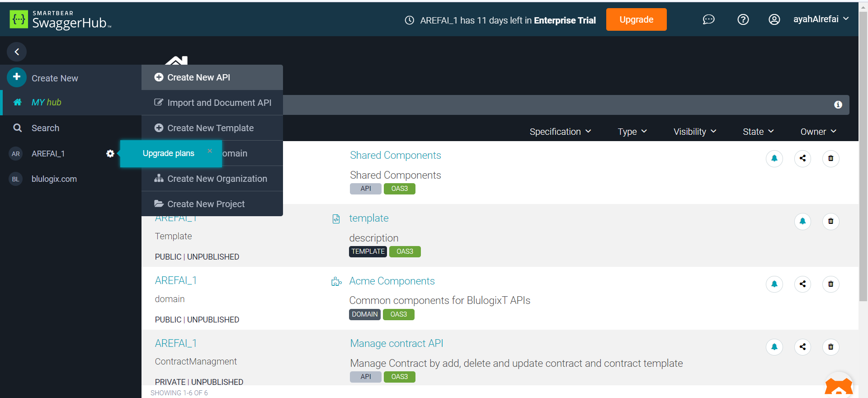Image resolution: width=868 pixels, height=398 pixels.
Task: Close the Upgrade plans tooltip
Action: coord(210,151)
